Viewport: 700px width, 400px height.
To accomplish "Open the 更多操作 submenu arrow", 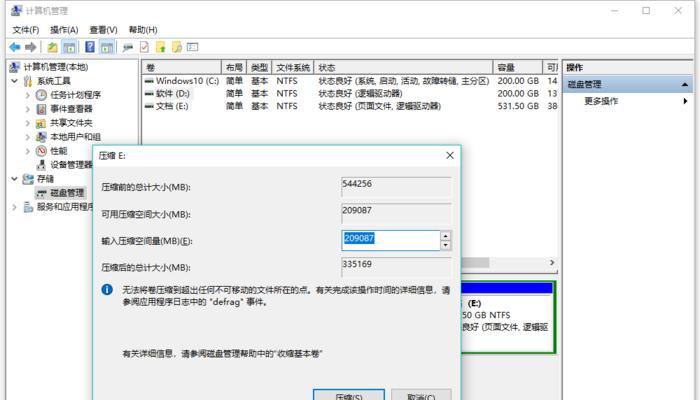I will tap(685, 101).
